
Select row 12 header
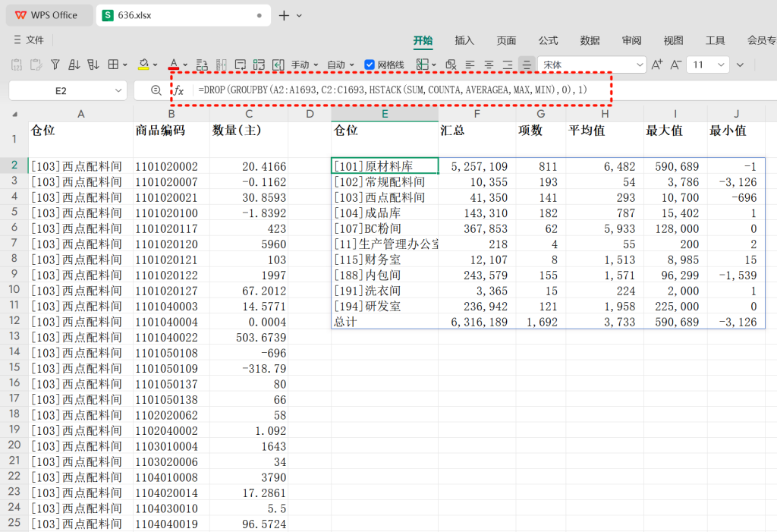point(14,321)
